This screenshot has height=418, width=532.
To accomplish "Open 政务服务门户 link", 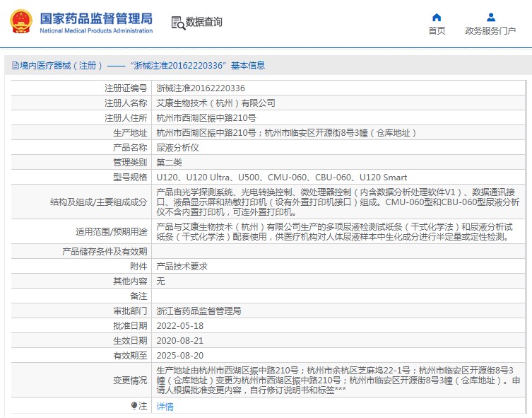I will (x=490, y=31).
